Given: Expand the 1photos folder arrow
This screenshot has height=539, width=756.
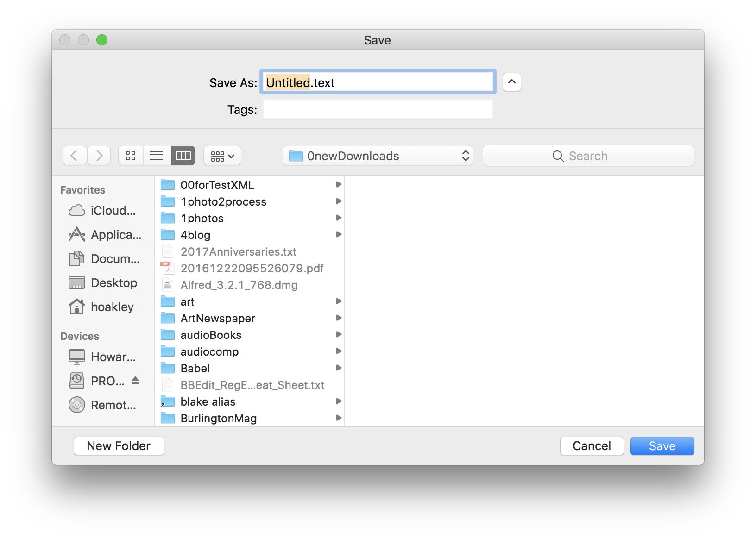Looking at the screenshot, I should 339,218.
